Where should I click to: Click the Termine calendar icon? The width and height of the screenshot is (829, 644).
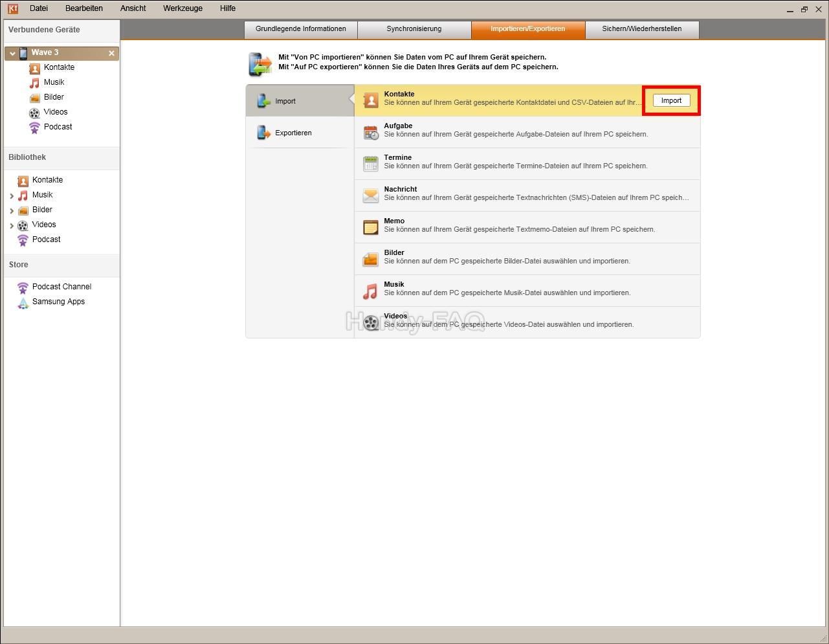[371, 164]
